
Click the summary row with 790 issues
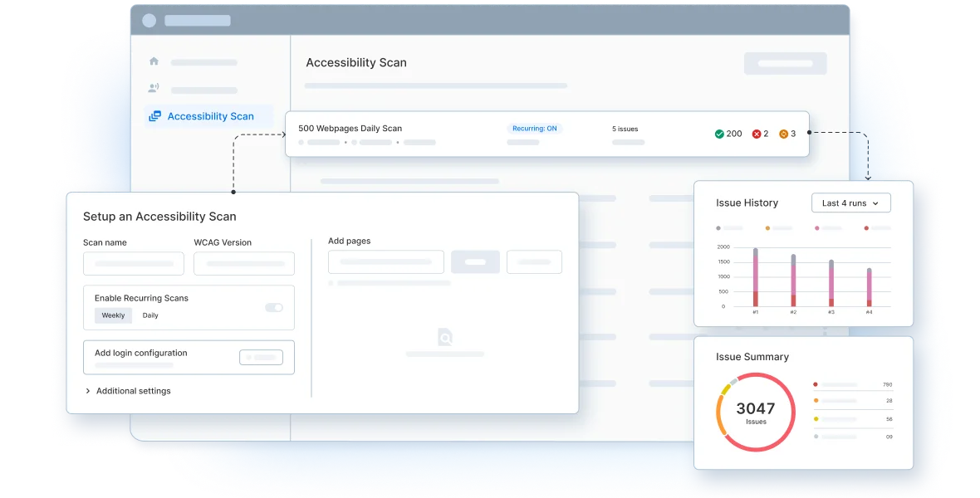(x=853, y=384)
